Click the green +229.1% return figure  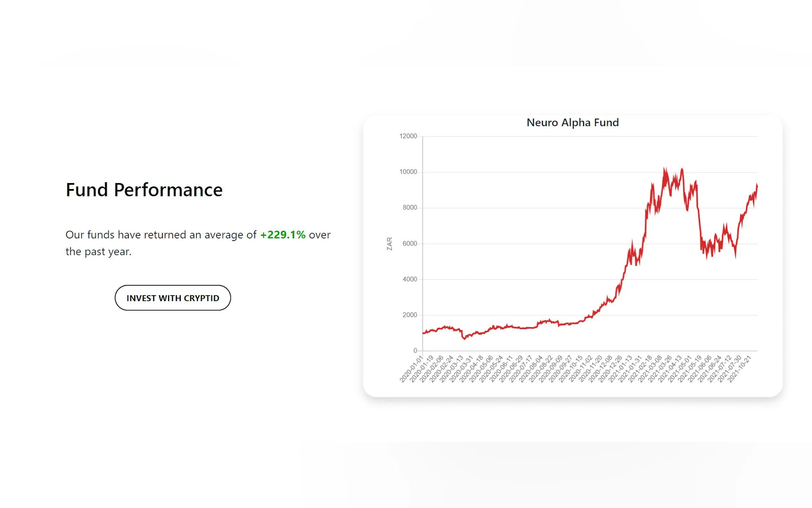point(283,234)
